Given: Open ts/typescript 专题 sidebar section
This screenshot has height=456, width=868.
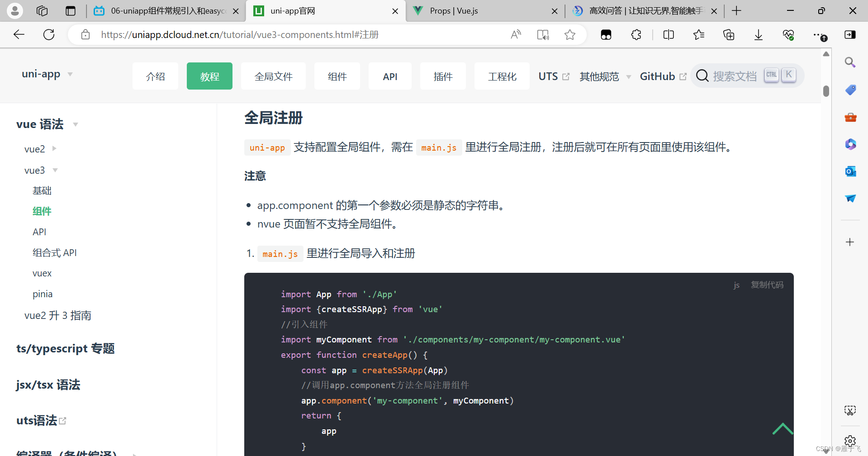Looking at the screenshot, I should (x=66, y=348).
